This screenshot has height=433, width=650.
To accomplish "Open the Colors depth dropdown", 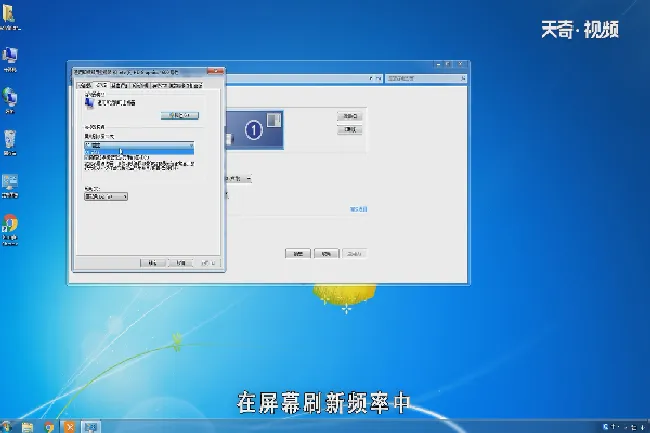I will [106, 196].
